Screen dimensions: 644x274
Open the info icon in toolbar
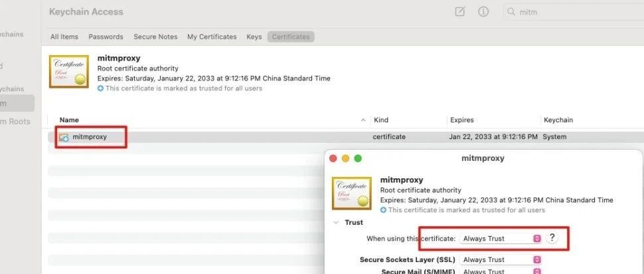click(483, 11)
